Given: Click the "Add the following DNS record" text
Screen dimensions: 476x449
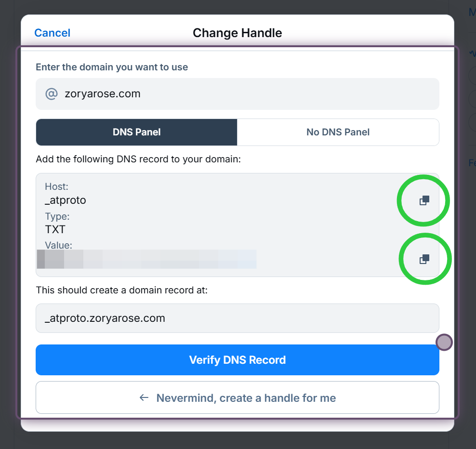Looking at the screenshot, I should [x=138, y=159].
